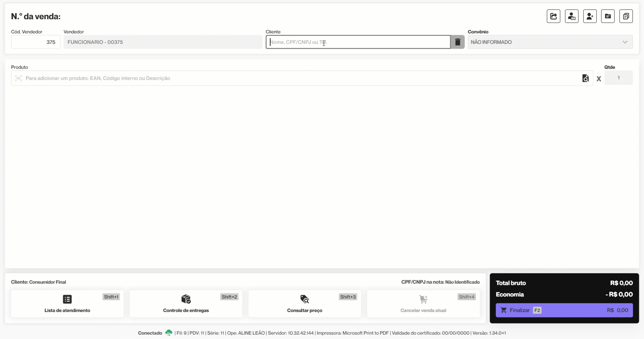Image resolution: width=644 pixels, height=339 pixels.
Task: Open Consultar preço
Action: click(305, 304)
